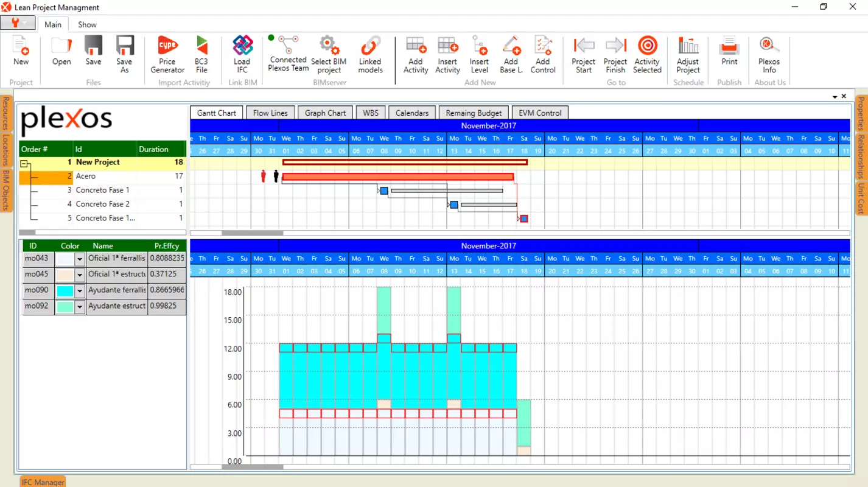Screen dimensions: 868x487
Task: Add Activity to the schedule
Action: (x=416, y=55)
